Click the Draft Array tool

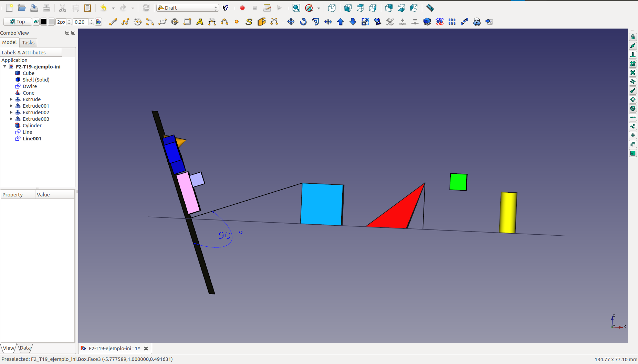click(x=452, y=22)
